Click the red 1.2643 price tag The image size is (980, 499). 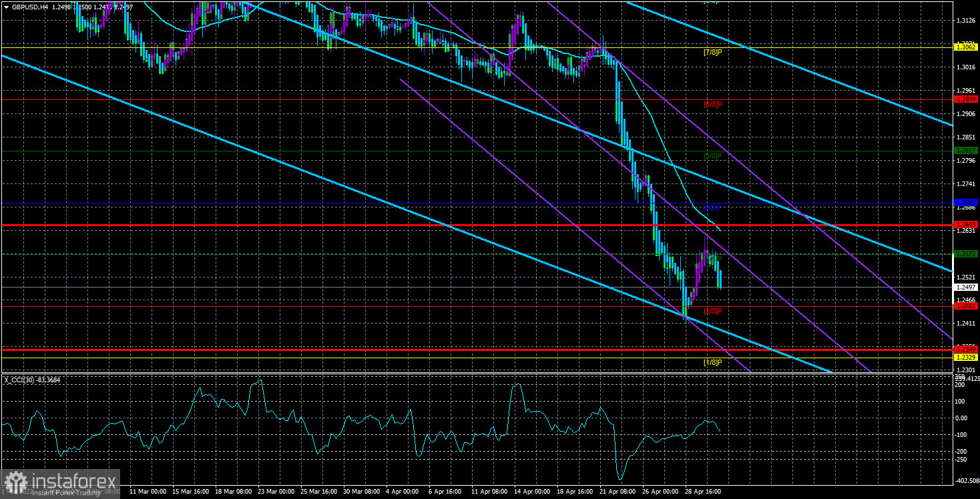[x=965, y=224]
